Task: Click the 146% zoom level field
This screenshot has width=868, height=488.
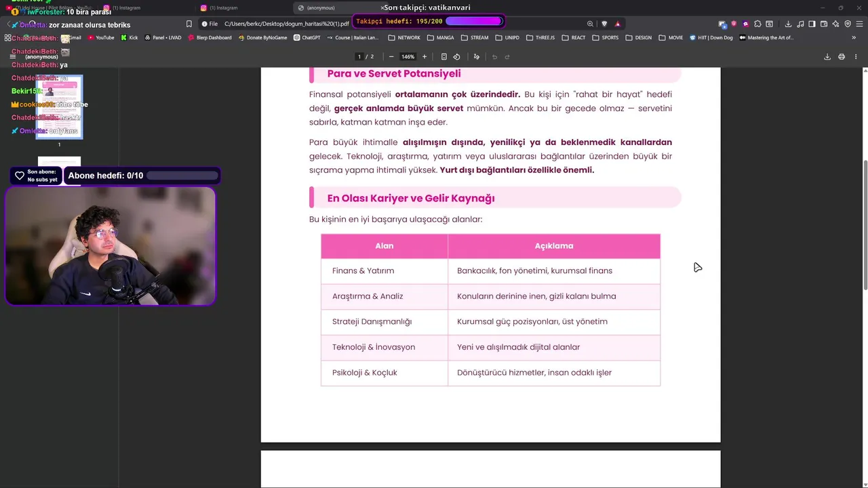Action: pyautogui.click(x=408, y=57)
